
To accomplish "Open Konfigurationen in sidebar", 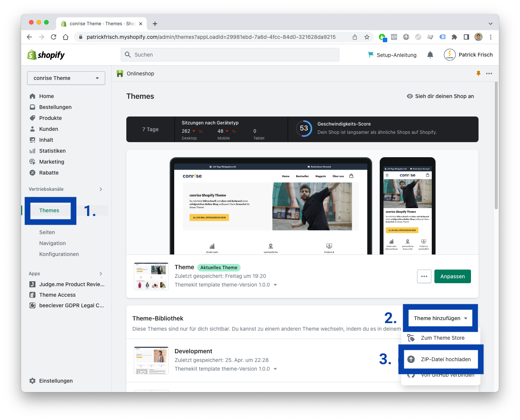I will click(59, 254).
